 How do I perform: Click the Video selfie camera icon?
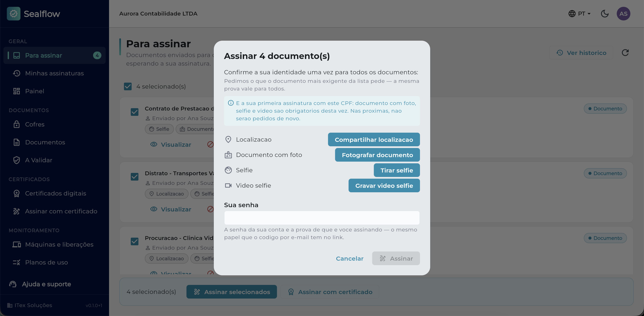[228, 185]
